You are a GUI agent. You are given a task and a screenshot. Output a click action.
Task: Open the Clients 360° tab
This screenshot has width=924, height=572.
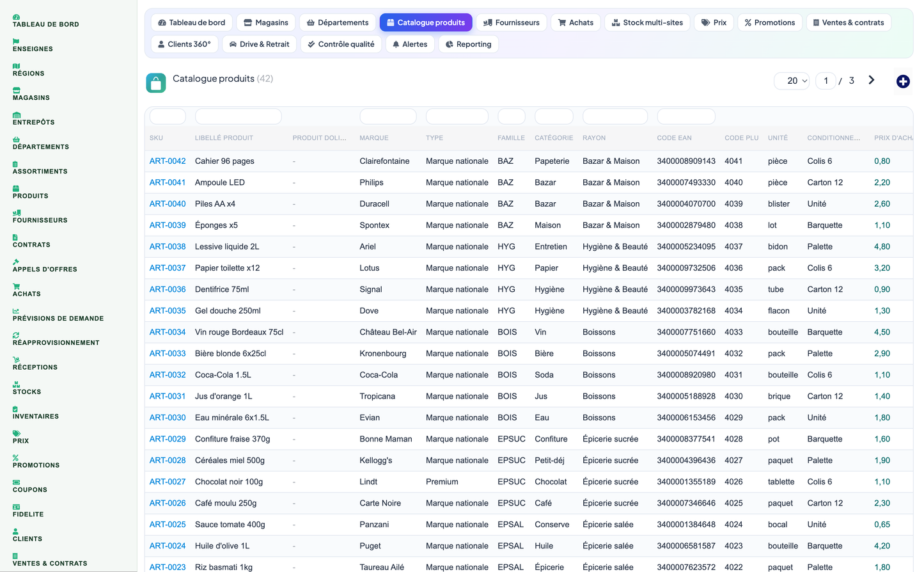click(185, 44)
